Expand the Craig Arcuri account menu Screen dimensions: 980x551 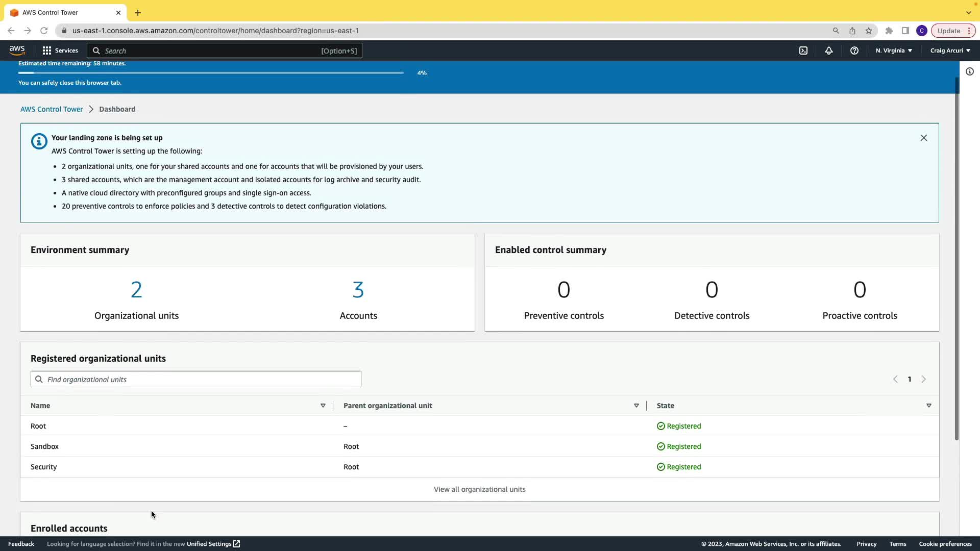[x=950, y=51]
